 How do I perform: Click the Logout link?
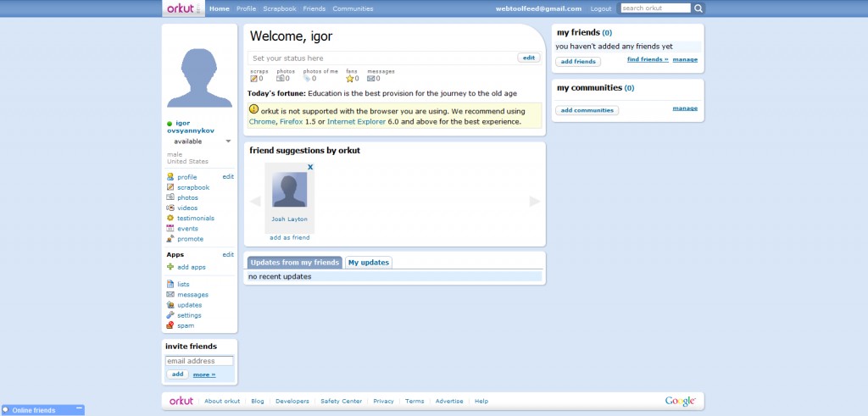coord(601,8)
